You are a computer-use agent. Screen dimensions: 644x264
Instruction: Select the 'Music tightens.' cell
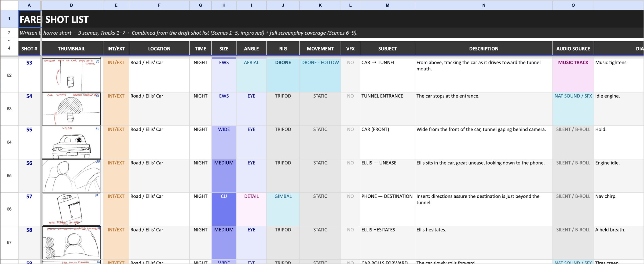(619, 75)
